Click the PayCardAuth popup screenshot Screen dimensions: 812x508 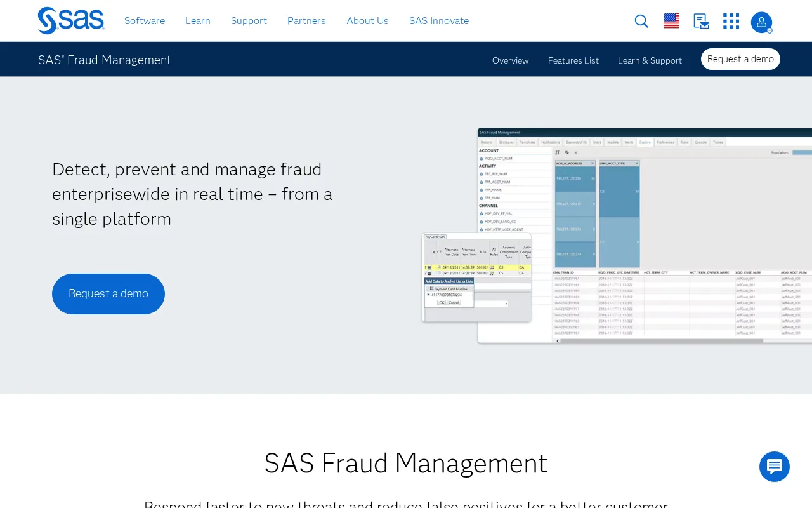[476, 277]
